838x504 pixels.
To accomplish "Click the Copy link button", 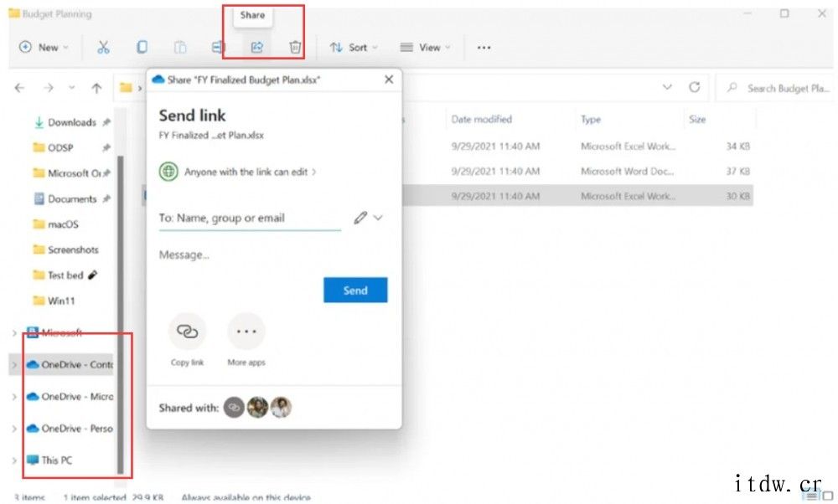I will coord(187,339).
